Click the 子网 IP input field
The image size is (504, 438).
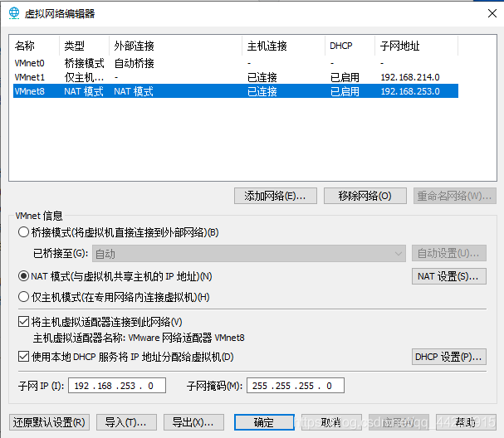coord(117,386)
